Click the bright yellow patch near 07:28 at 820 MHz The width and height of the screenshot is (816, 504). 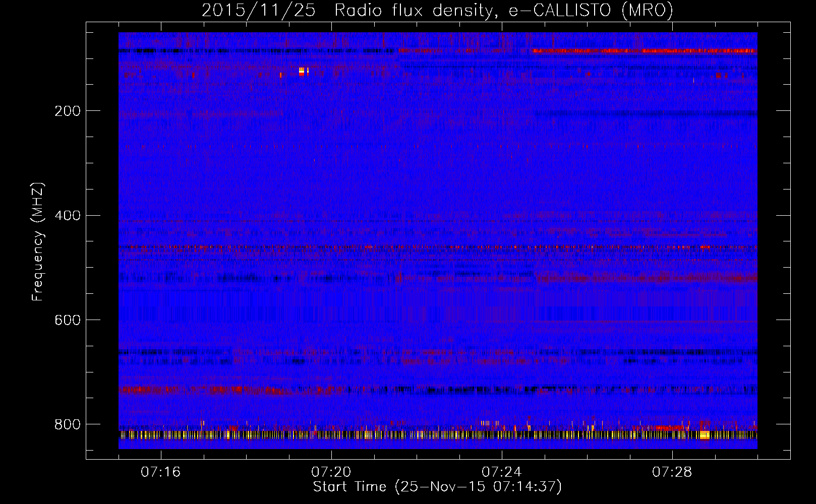(x=705, y=435)
